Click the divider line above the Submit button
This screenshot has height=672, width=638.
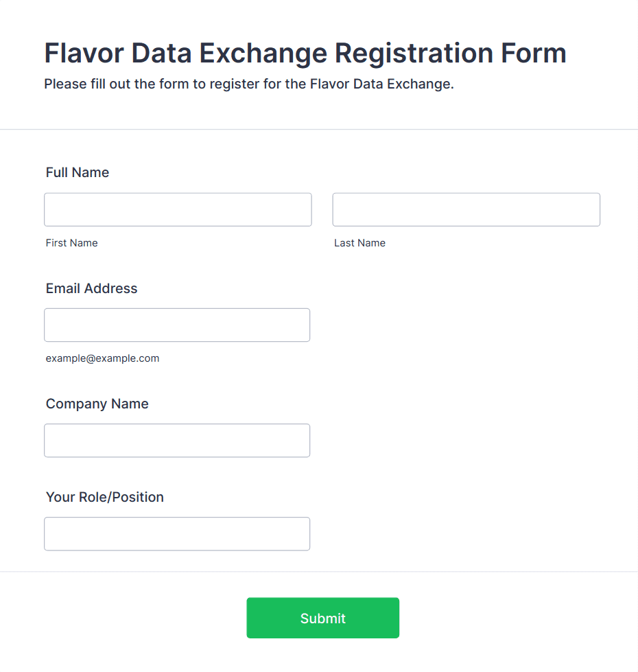click(x=319, y=571)
